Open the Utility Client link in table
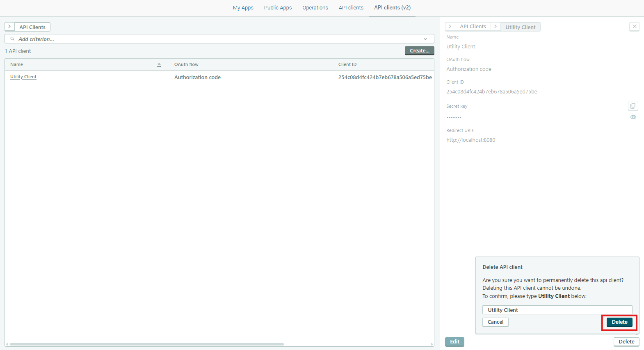The height and width of the screenshot is (350, 644). tap(23, 77)
